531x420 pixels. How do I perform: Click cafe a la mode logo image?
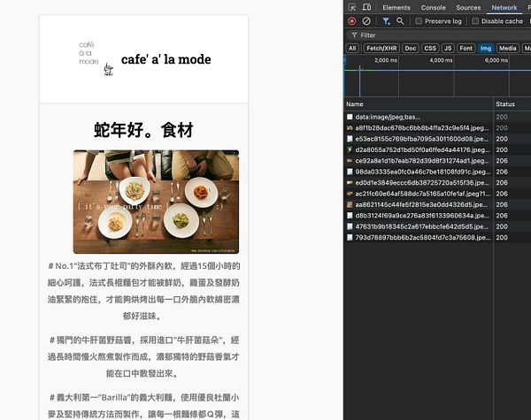point(96,59)
